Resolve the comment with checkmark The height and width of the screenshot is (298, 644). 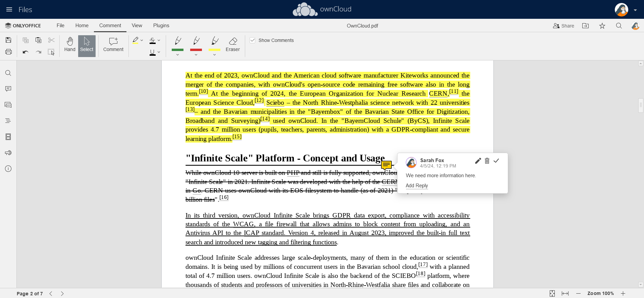click(496, 161)
